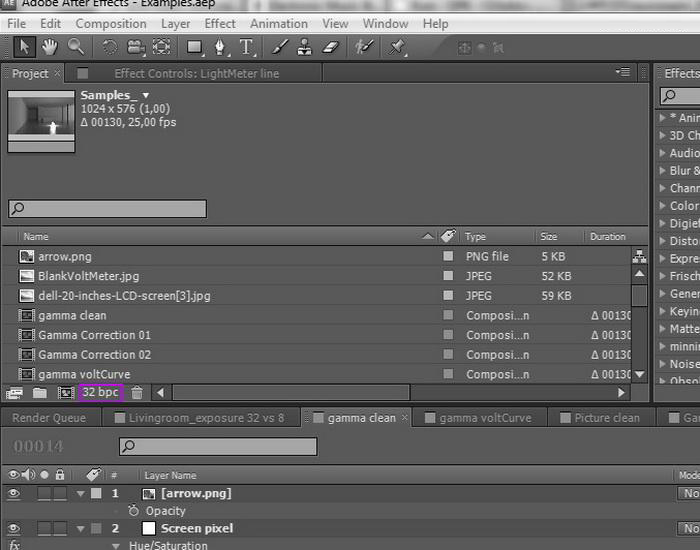Click the timeline layer search field
Viewport: 700px width, 550px height.
point(218,446)
